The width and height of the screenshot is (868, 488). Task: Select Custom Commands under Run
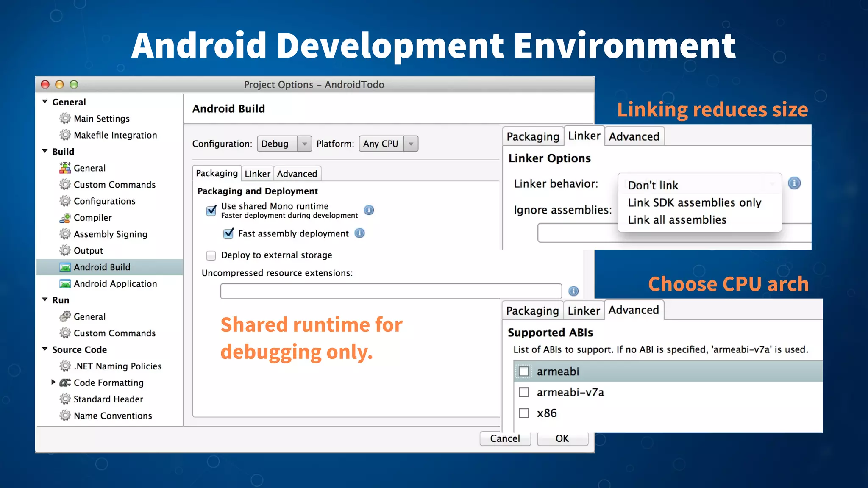coord(114,333)
